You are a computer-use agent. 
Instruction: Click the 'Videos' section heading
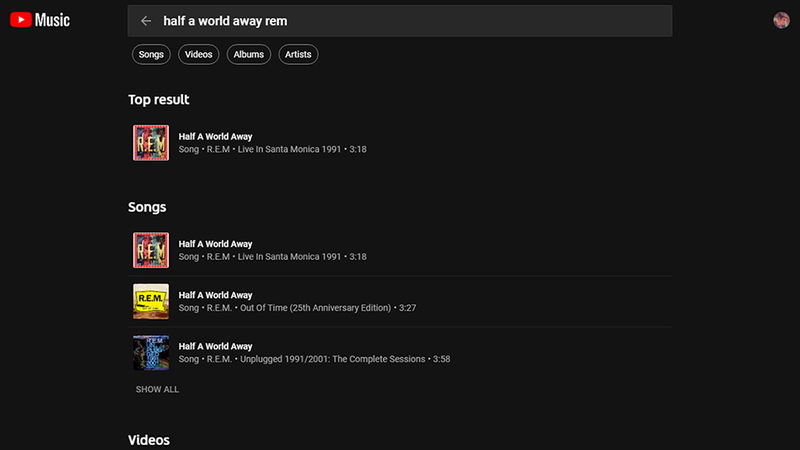coord(149,440)
